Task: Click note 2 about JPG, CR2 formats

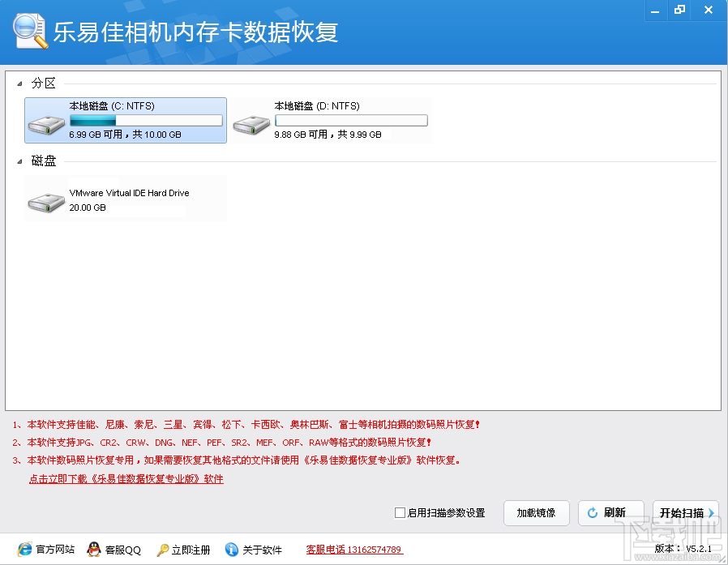Action: coord(222,443)
